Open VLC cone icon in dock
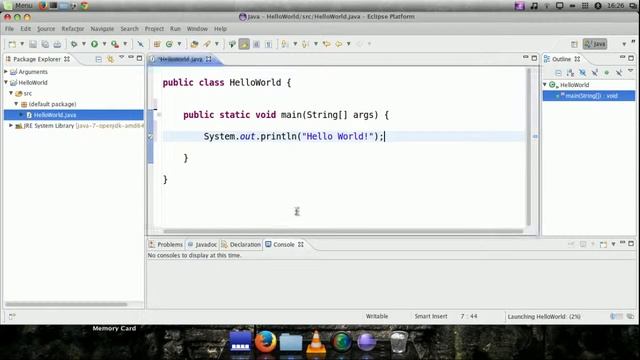The height and width of the screenshot is (360, 640). pyautogui.click(x=316, y=342)
